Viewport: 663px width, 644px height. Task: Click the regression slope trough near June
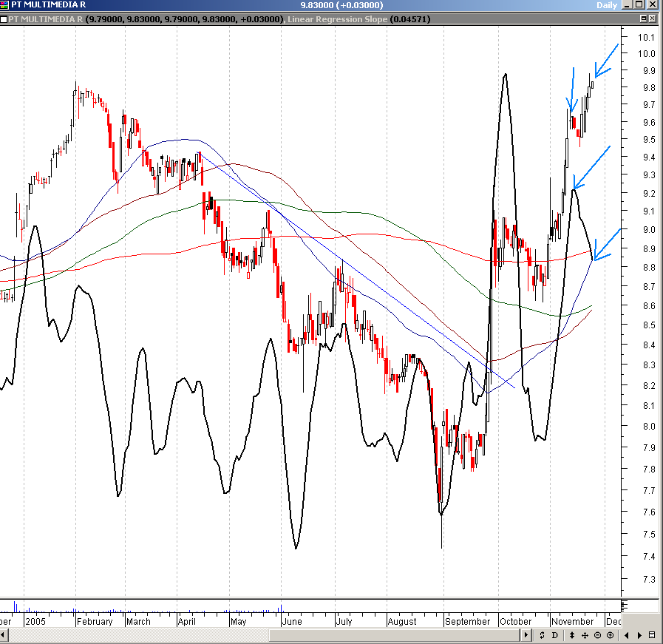point(296,548)
